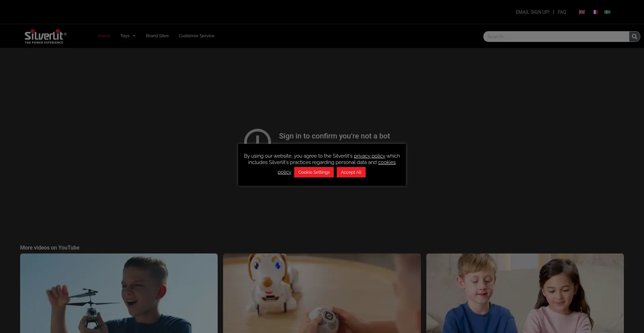Viewport: 644px width, 333px height.
Task: Click the search magnifier icon
Action: [634, 37]
